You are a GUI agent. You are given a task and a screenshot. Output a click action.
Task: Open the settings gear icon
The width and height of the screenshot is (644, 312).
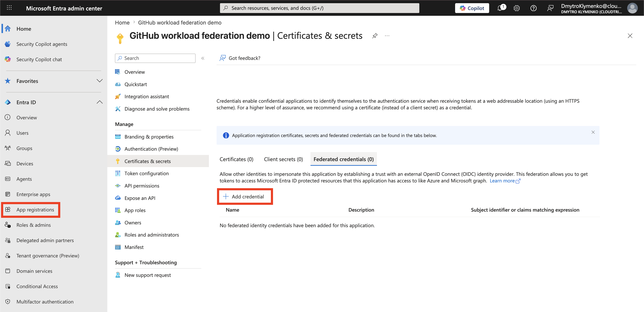pyautogui.click(x=516, y=8)
